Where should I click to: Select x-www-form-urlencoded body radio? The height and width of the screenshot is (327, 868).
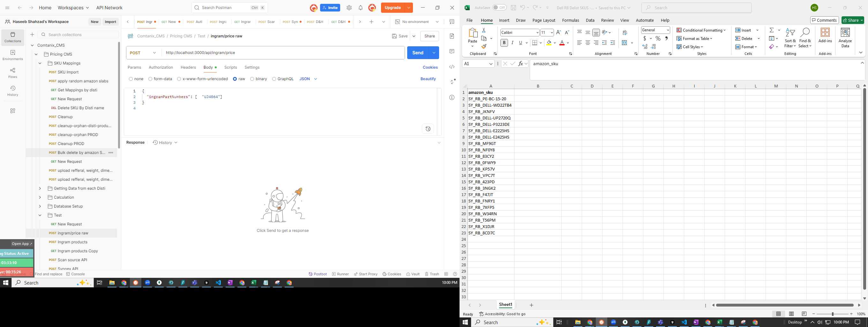click(179, 79)
